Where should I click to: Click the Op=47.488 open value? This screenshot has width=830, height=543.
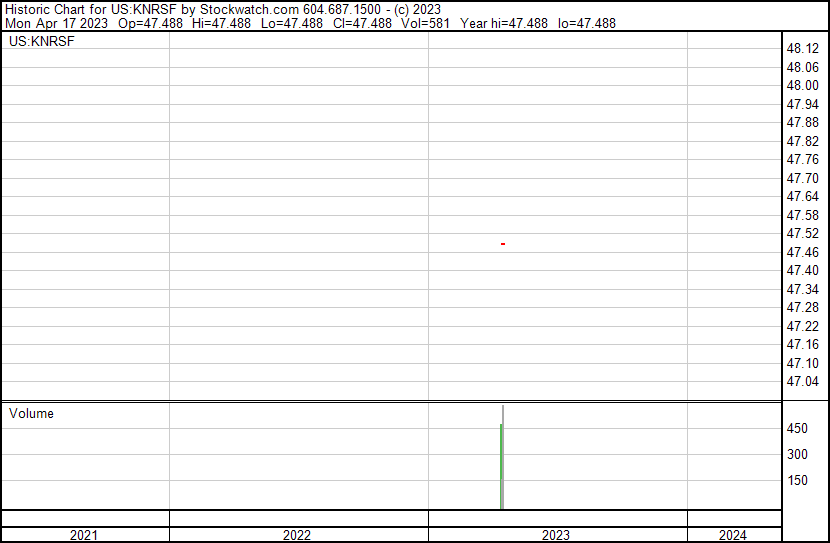[x=150, y=23]
